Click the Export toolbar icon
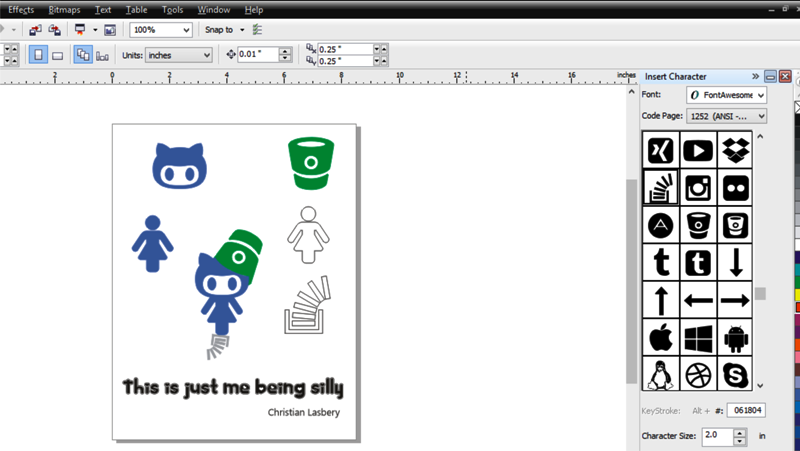Screen dimensions: 800x451 (x=55, y=30)
